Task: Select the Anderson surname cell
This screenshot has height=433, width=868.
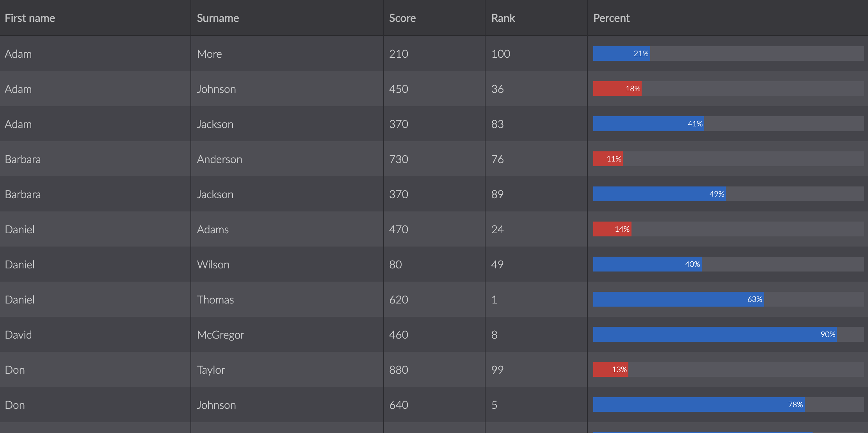Action: [219, 159]
